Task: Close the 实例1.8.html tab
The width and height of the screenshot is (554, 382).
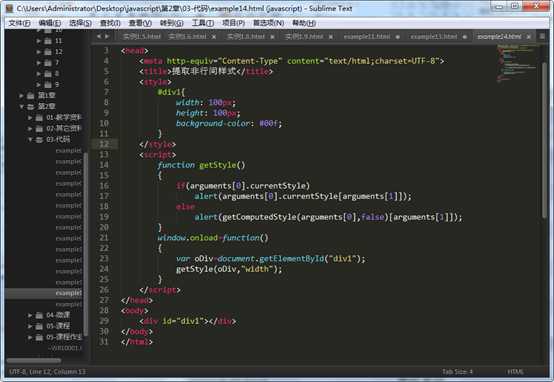Action: (272, 37)
